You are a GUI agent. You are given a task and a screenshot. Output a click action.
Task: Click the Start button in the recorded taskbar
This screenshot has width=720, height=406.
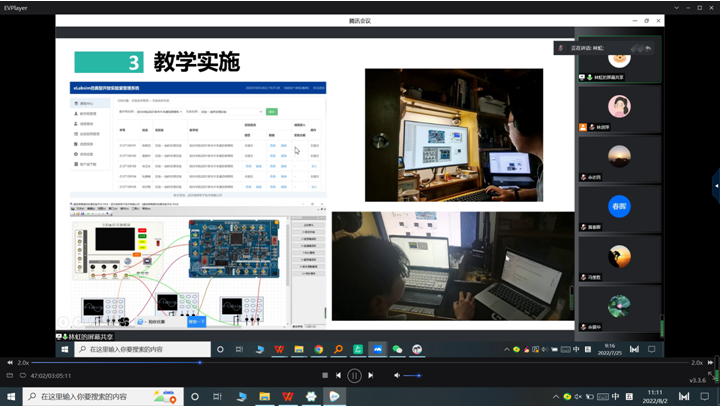click(x=65, y=350)
